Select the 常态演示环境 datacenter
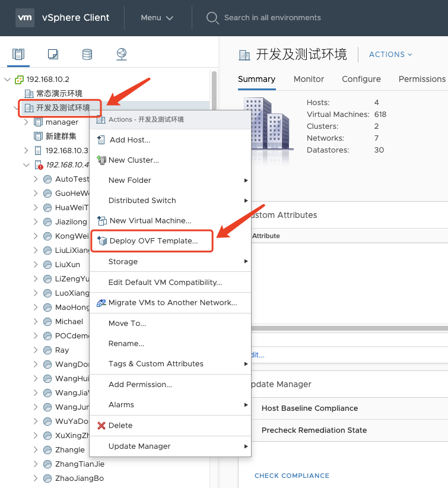448x488 pixels. click(59, 93)
